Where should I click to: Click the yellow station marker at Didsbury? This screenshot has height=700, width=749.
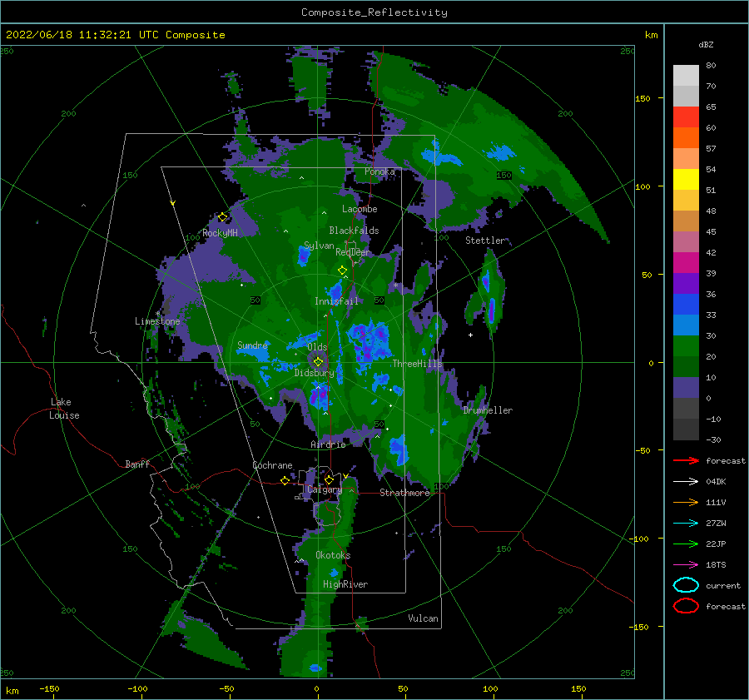318,362
